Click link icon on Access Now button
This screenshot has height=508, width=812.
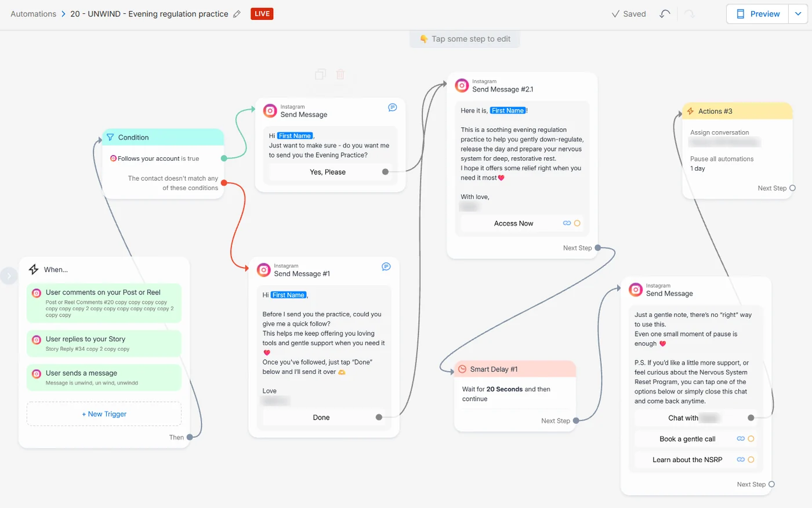[567, 224]
